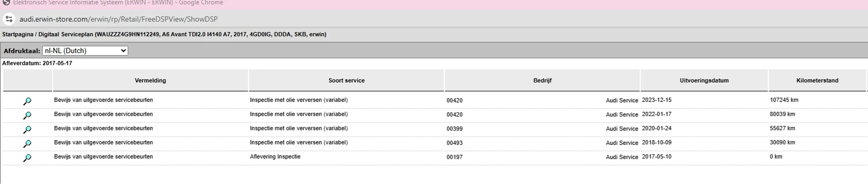The width and height of the screenshot is (868, 193).
Task: Select company code 00197
Action: tap(455, 157)
